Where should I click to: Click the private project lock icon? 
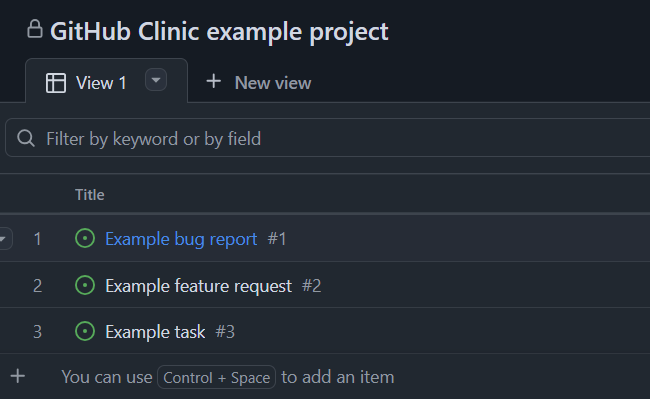point(35,29)
